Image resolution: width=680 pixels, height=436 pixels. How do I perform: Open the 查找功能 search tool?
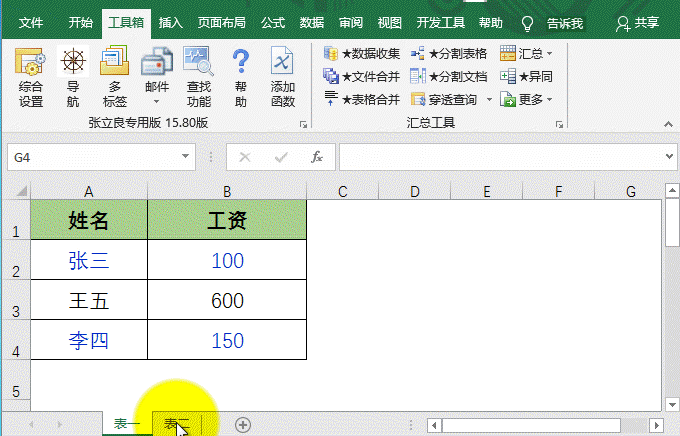pyautogui.click(x=199, y=78)
